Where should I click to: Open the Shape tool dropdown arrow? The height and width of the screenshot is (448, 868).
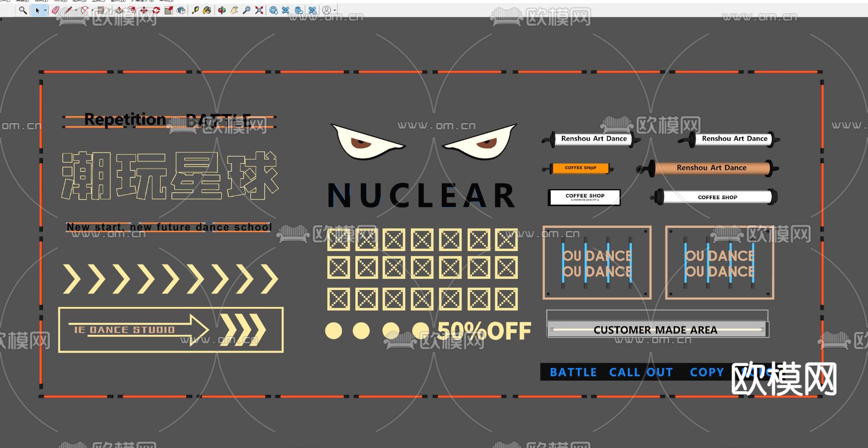coord(108,10)
